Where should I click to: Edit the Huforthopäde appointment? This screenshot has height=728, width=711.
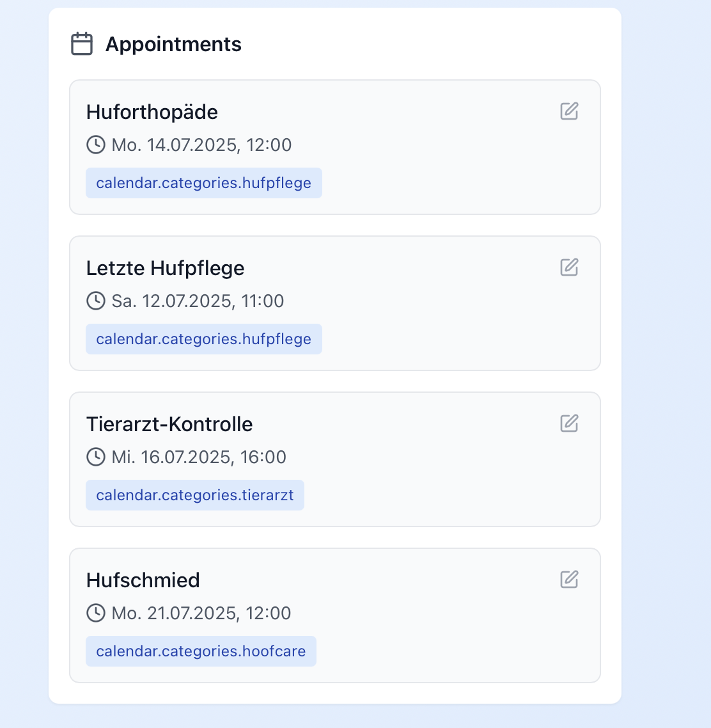(x=569, y=111)
